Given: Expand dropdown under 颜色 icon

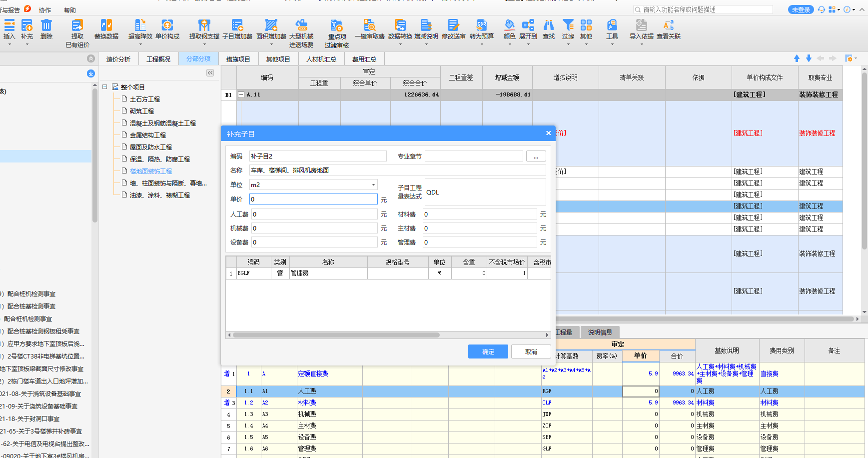Looking at the screenshot, I should tap(510, 44).
